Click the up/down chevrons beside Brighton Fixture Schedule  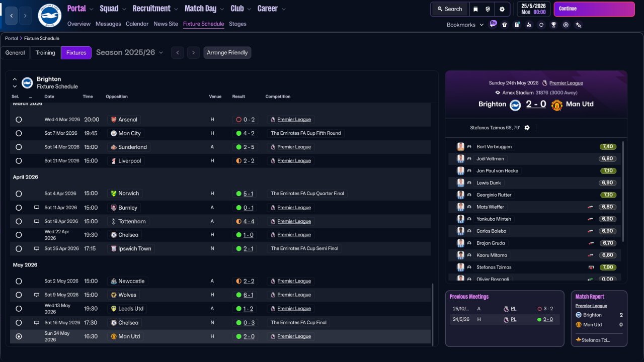pyautogui.click(x=15, y=83)
